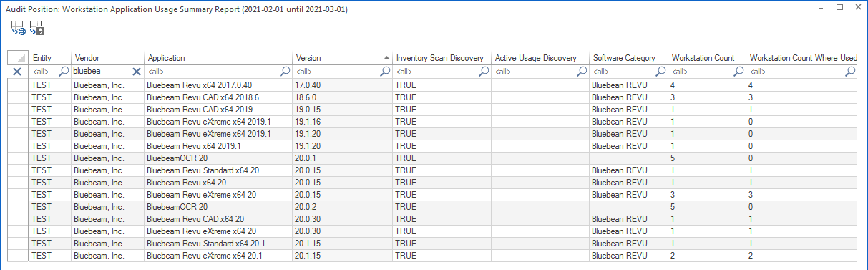868x270 pixels.
Task: Click Inventory Scan Discovery filter search icon
Action: tap(484, 72)
